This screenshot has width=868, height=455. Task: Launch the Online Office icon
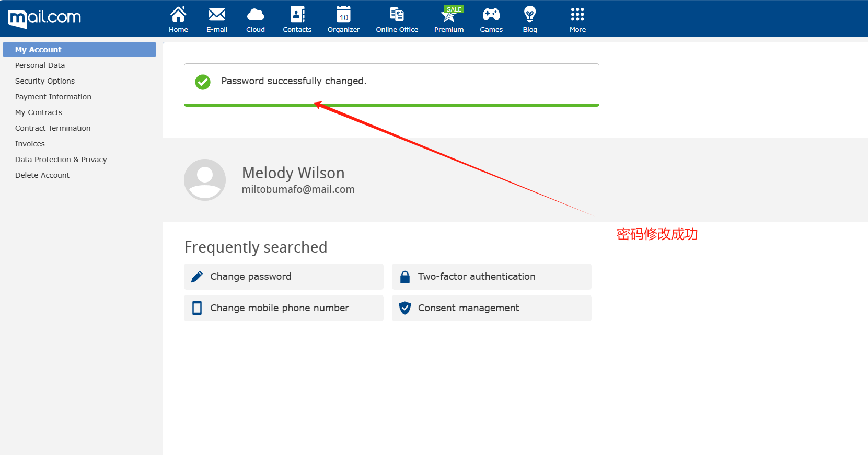point(397,15)
